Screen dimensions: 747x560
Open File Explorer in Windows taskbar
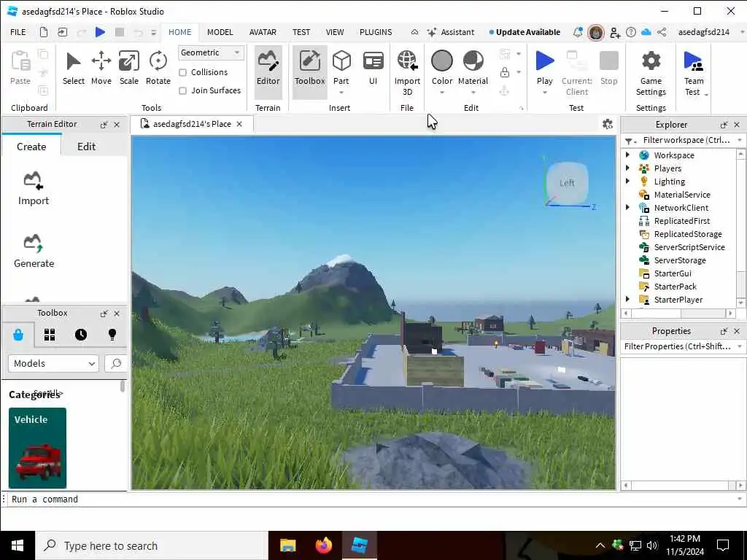click(287, 545)
